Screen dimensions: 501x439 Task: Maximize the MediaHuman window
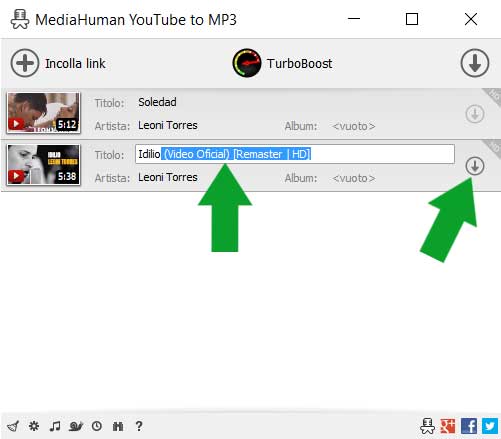pos(412,19)
